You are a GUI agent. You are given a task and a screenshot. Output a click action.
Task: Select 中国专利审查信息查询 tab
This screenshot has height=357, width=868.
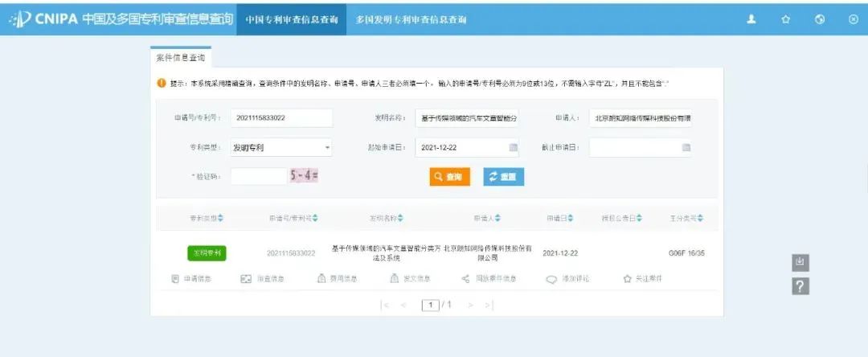(x=292, y=19)
